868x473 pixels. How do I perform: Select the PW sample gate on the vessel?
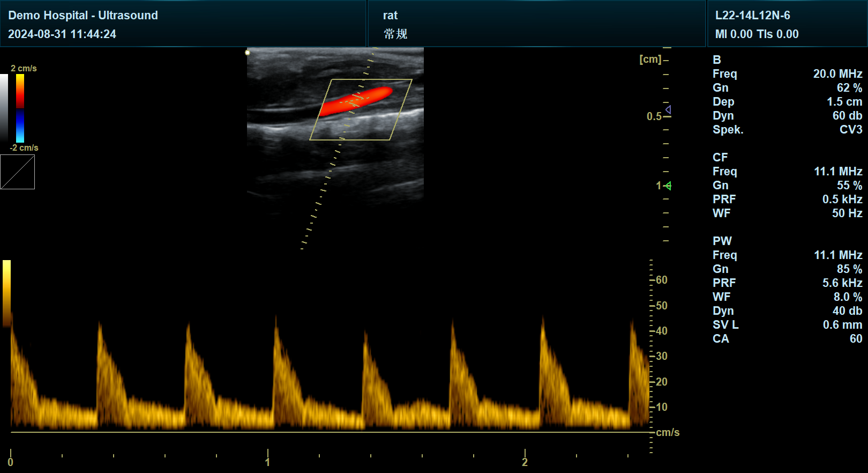[x=355, y=100]
